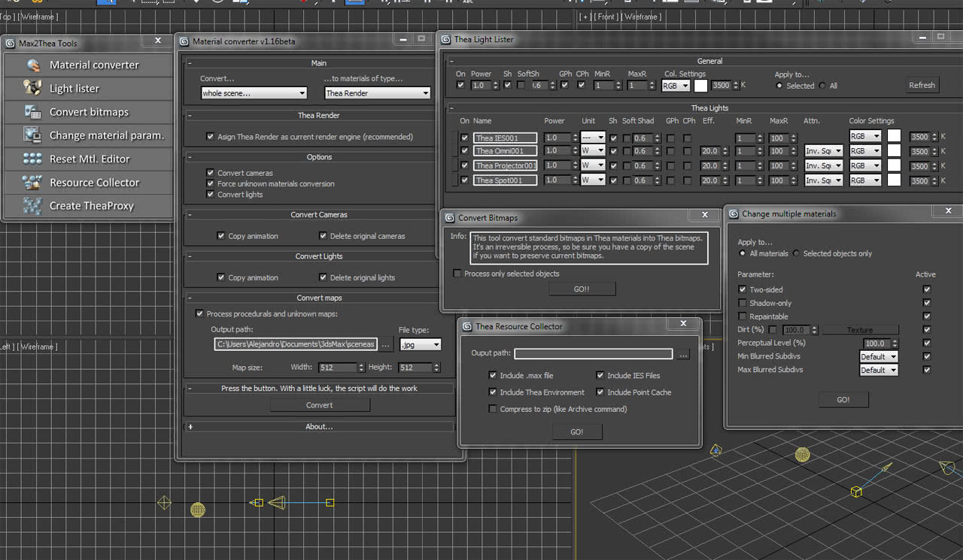Select the yellow cube helper in perspective viewport

[856, 492]
